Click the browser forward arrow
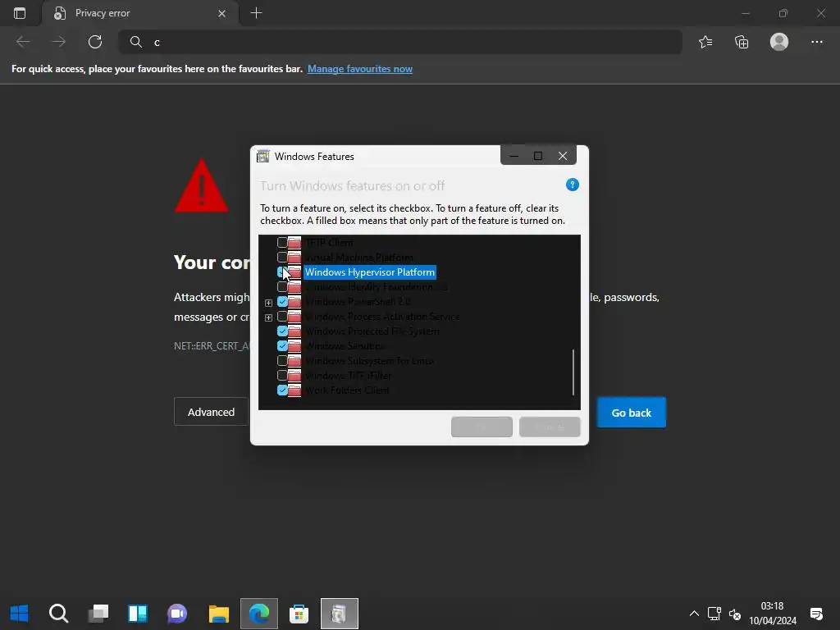The width and height of the screenshot is (840, 630). tap(59, 42)
